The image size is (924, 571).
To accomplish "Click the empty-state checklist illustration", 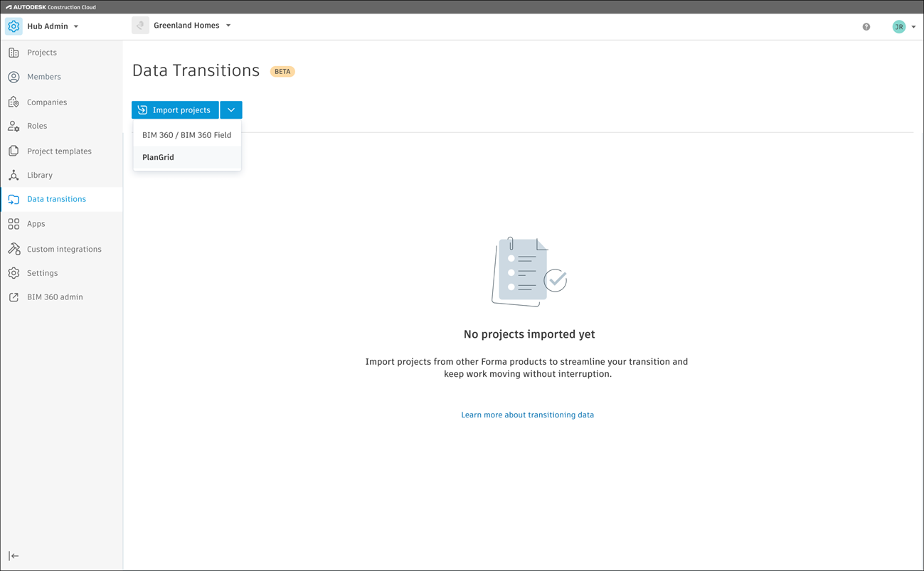I will [x=529, y=272].
